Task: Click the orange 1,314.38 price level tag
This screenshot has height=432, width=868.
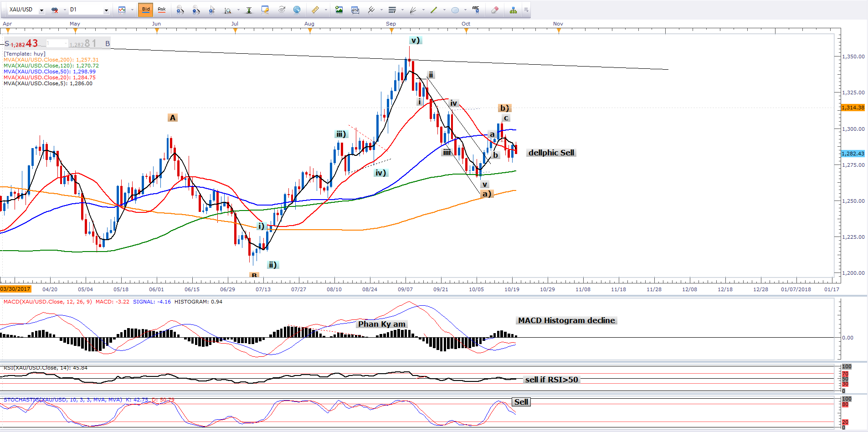Action: click(853, 108)
